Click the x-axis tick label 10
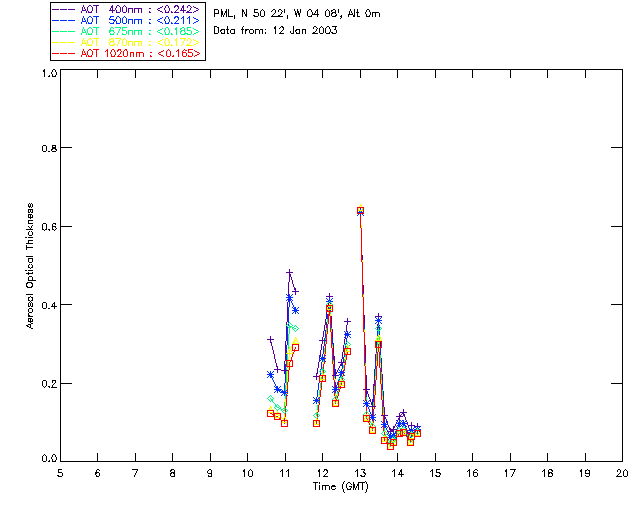The width and height of the screenshot is (640, 512). click(x=247, y=473)
